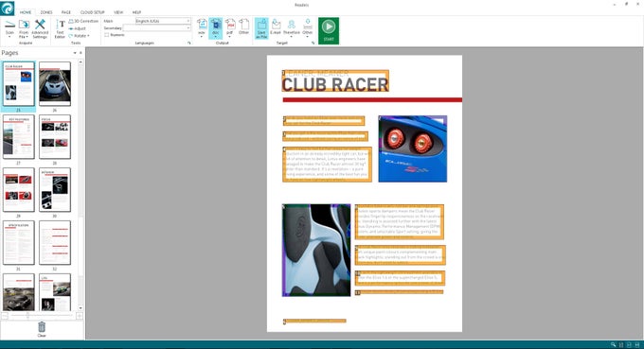This screenshot has height=349, width=644.
Task: Open the Scan tool
Action: (x=9, y=28)
